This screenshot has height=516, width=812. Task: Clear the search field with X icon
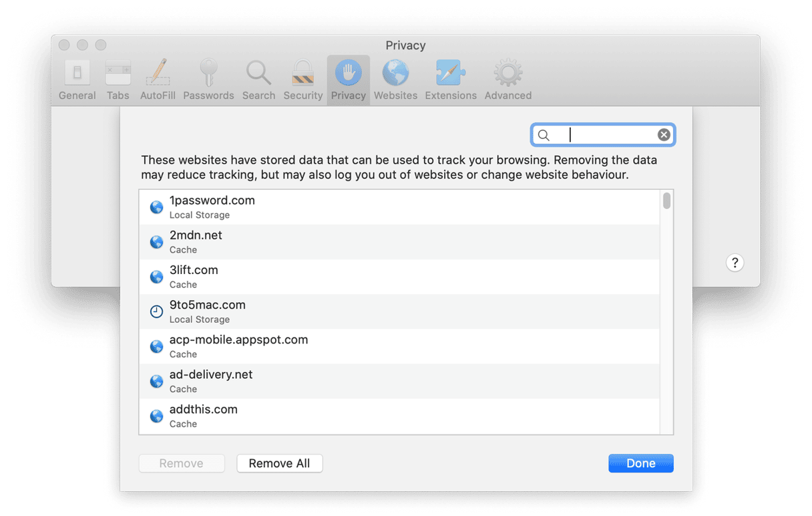tap(664, 135)
